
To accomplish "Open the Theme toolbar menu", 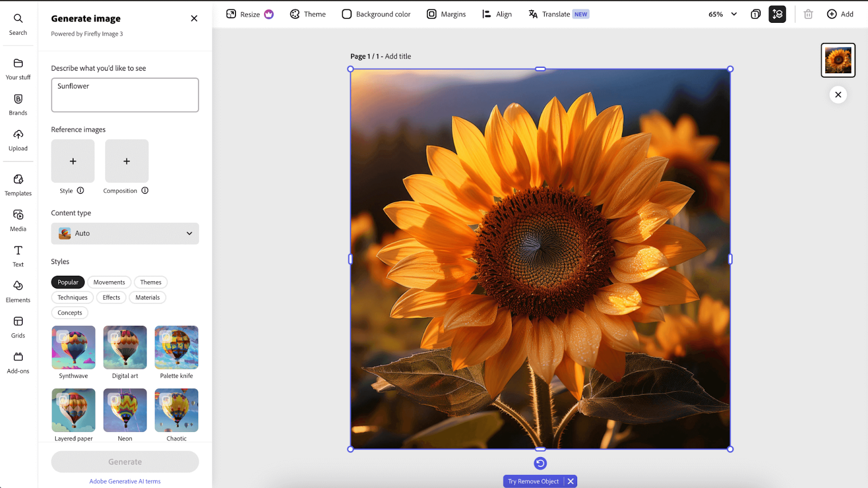I will tap(308, 14).
